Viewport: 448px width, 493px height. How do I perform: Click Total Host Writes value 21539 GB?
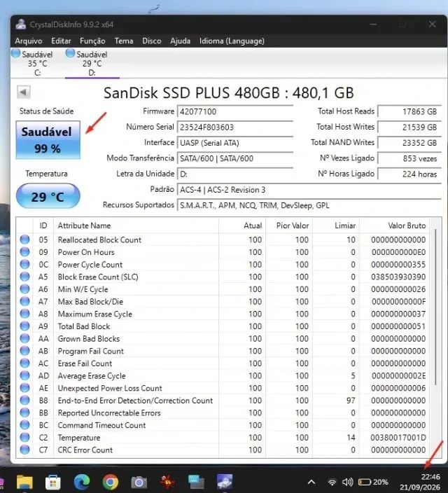pos(409,127)
